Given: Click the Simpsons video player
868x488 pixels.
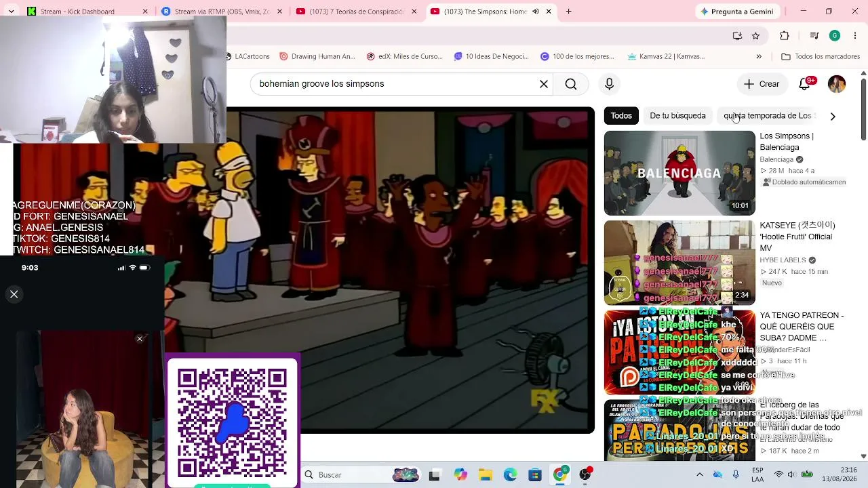Looking at the screenshot, I should coord(411,270).
